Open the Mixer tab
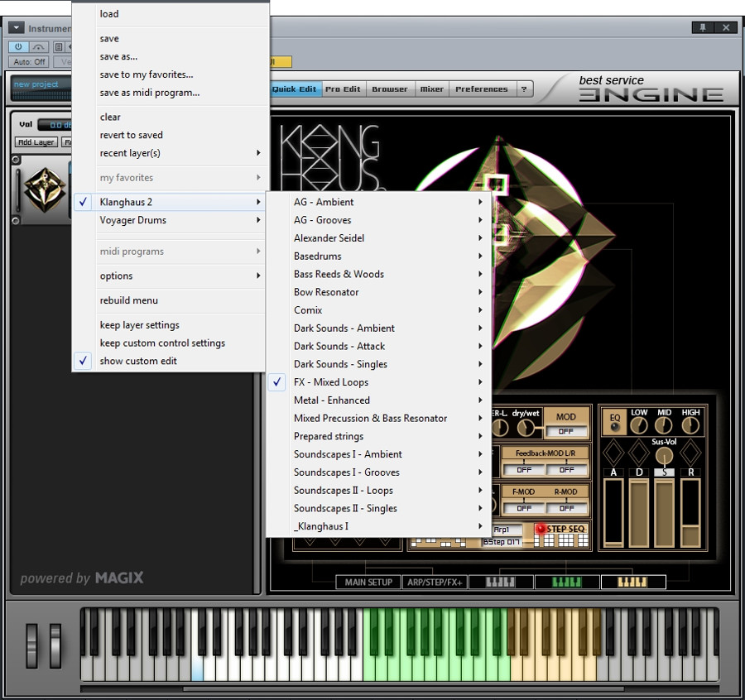745x700 pixels. coord(431,89)
